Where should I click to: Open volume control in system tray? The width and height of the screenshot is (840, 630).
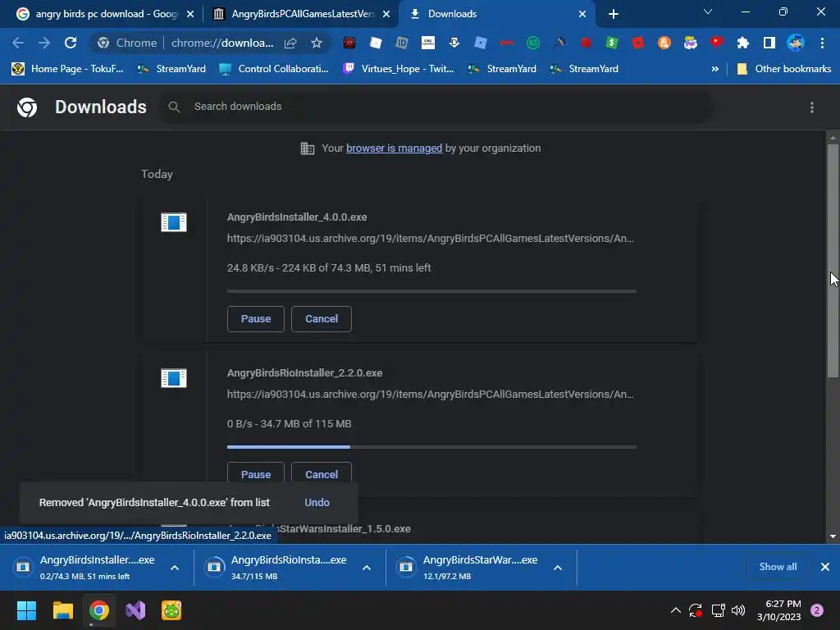coord(738,610)
